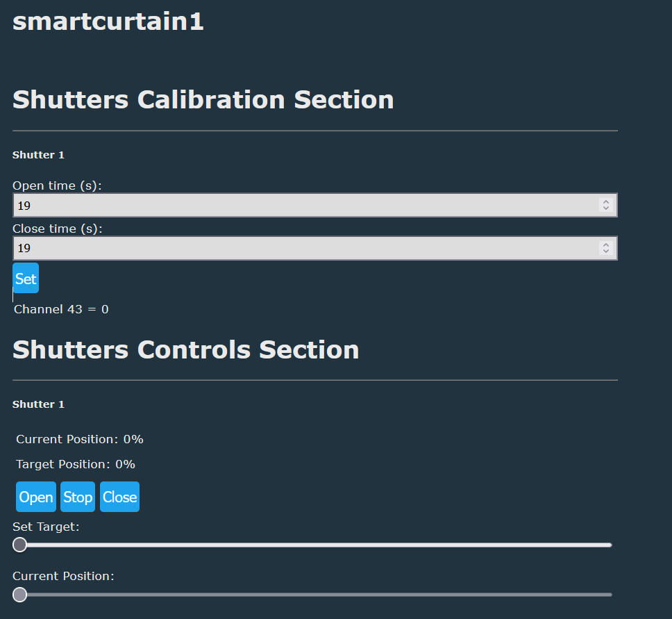
Task: Focus the Close time input field
Action: [x=305, y=248]
